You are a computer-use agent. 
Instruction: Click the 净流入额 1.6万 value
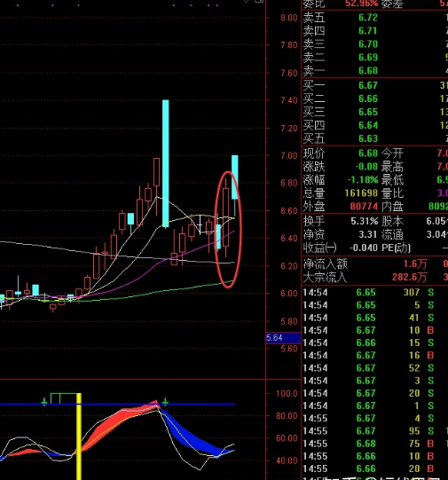414,264
